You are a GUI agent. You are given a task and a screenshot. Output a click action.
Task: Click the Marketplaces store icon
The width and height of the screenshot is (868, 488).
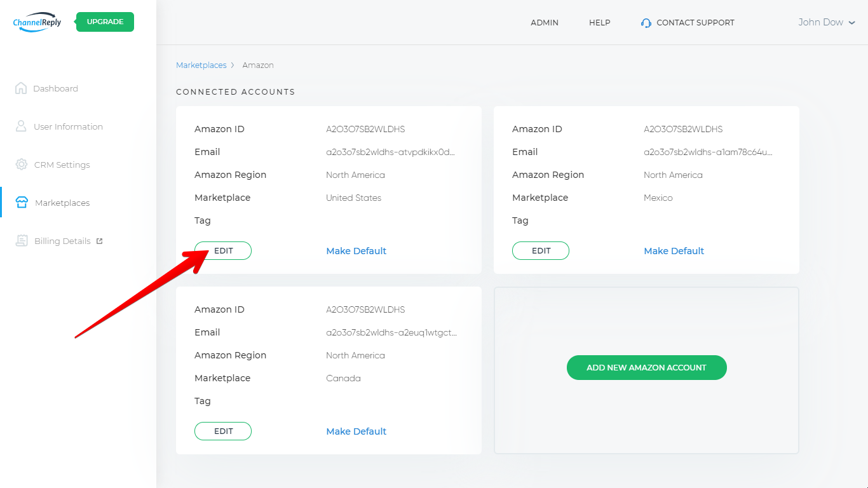click(22, 203)
